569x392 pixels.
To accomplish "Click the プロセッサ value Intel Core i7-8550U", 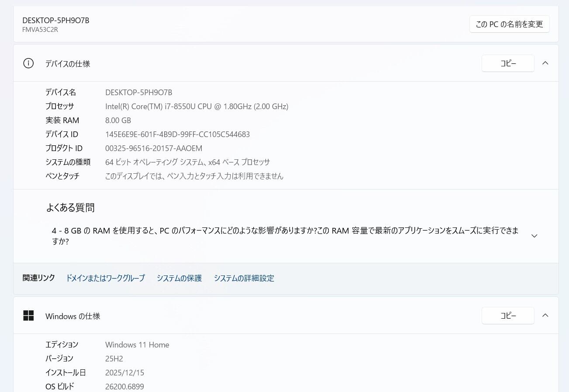I will click(x=197, y=106).
